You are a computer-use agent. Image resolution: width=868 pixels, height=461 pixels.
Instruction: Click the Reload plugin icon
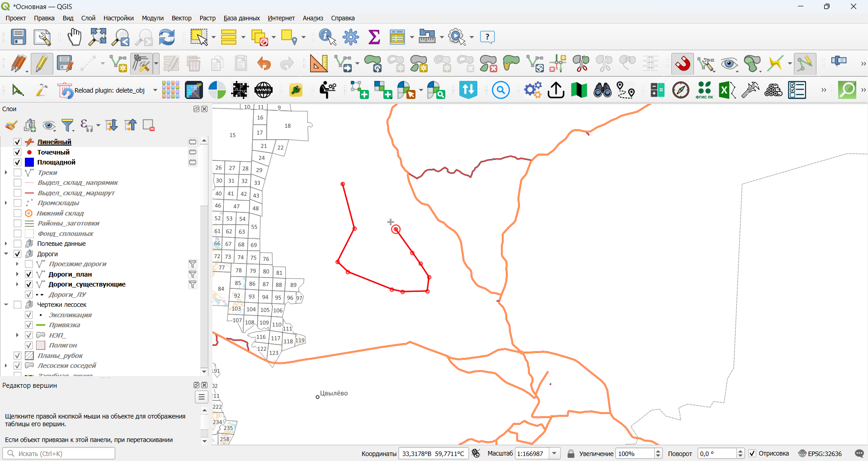(66, 90)
